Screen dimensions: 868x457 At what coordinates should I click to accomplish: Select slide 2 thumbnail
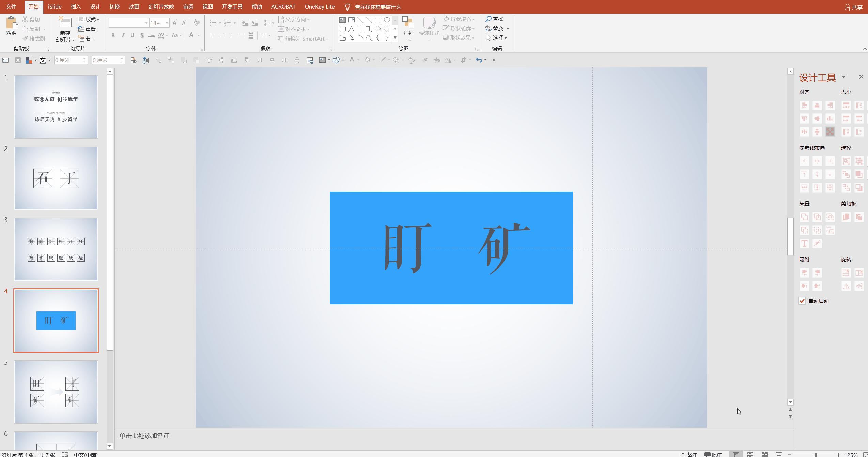point(56,178)
